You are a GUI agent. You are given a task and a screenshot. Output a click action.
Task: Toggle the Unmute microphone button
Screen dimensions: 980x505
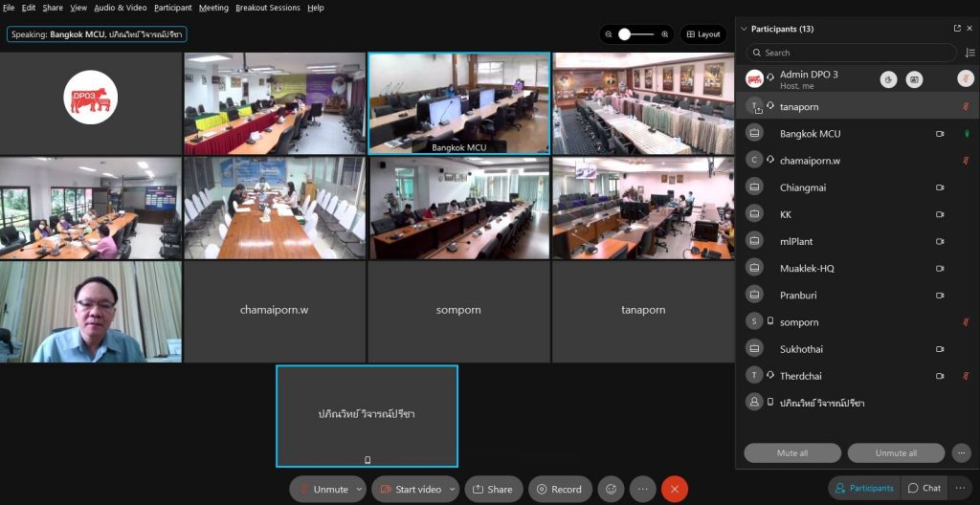click(x=322, y=489)
